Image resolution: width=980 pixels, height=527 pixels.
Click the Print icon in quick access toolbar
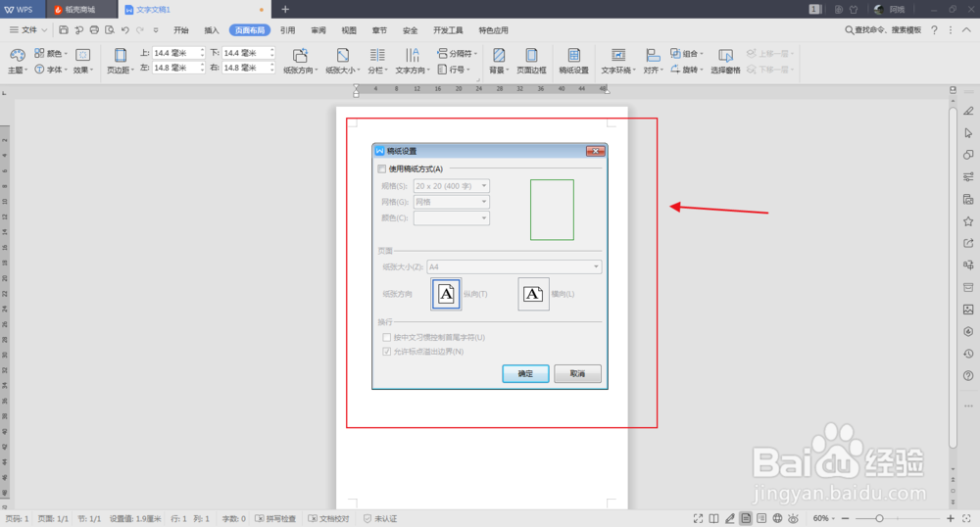point(94,30)
